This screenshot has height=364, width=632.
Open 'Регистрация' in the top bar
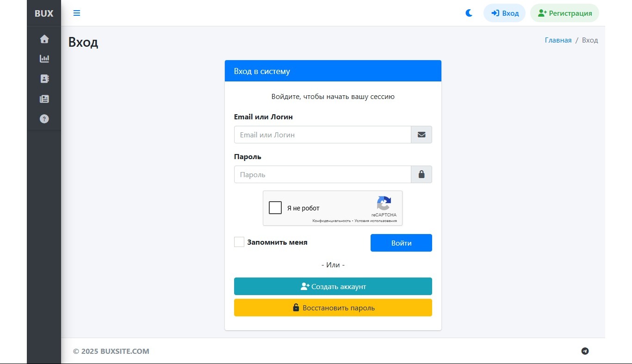(x=564, y=13)
